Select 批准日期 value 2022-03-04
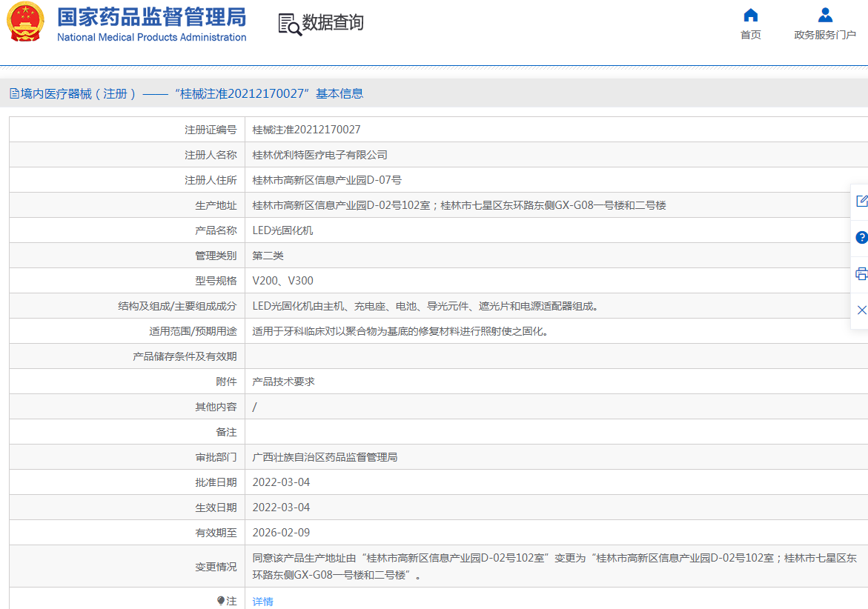This screenshot has height=609, width=868. tap(281, 482)
